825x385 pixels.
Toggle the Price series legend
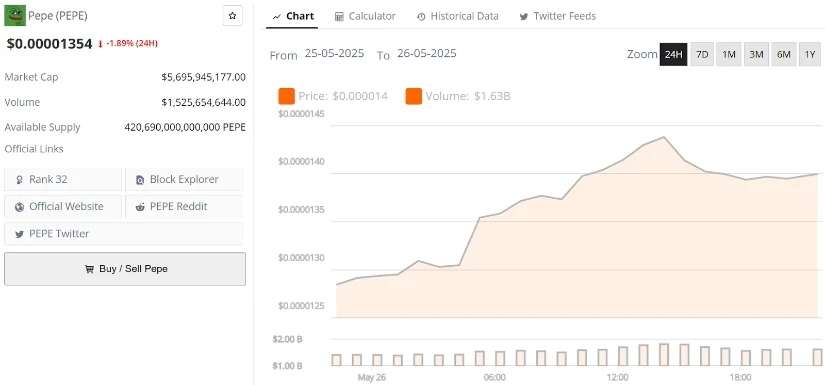pos(333,96)
